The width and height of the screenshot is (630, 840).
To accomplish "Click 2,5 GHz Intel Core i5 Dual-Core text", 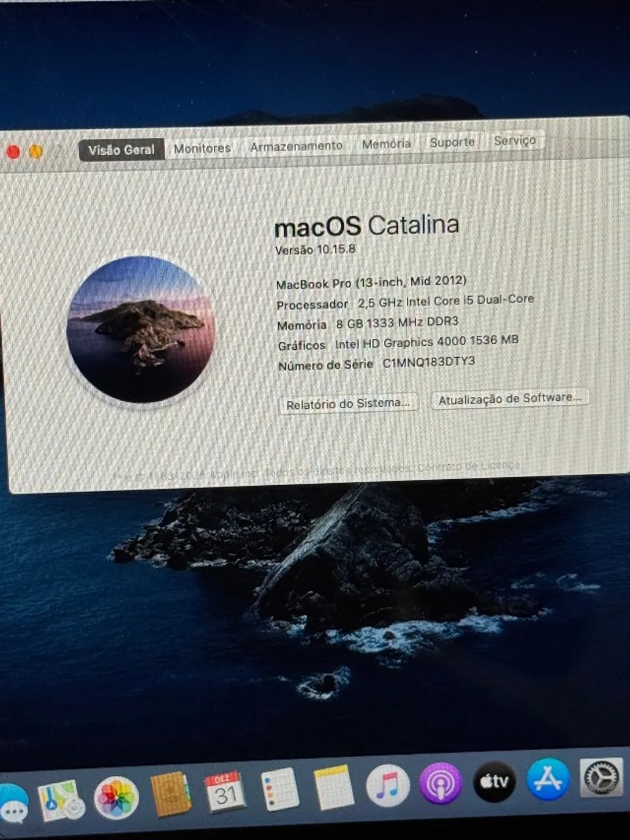I will 446,301.
